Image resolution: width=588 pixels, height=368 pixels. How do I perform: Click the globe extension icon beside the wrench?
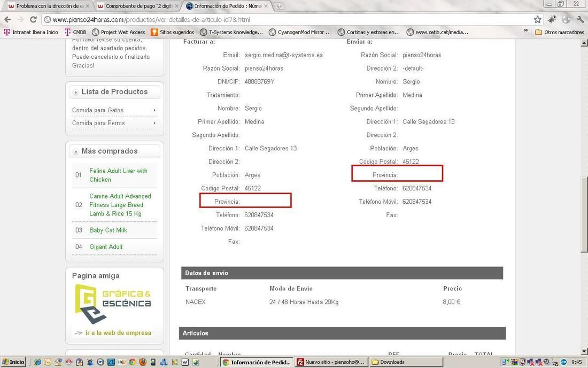pyautogui.click(x=566, y=19)
